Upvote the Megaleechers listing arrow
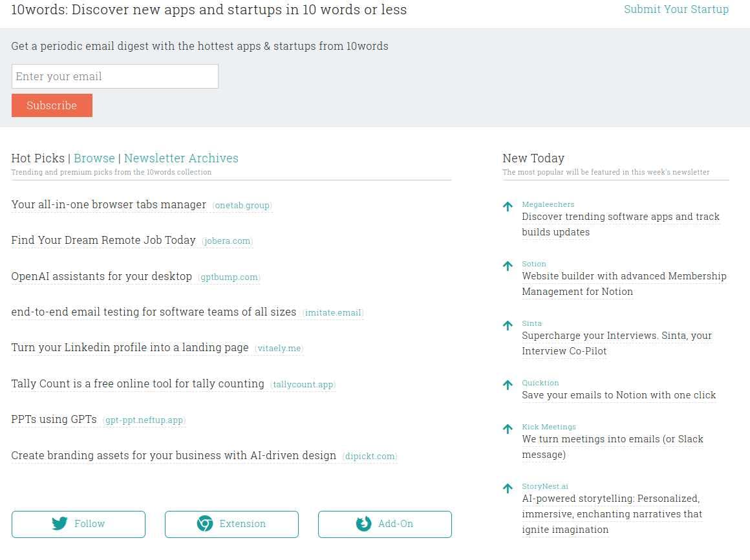Viewport: 750px width, 560px height. [508, 207]
